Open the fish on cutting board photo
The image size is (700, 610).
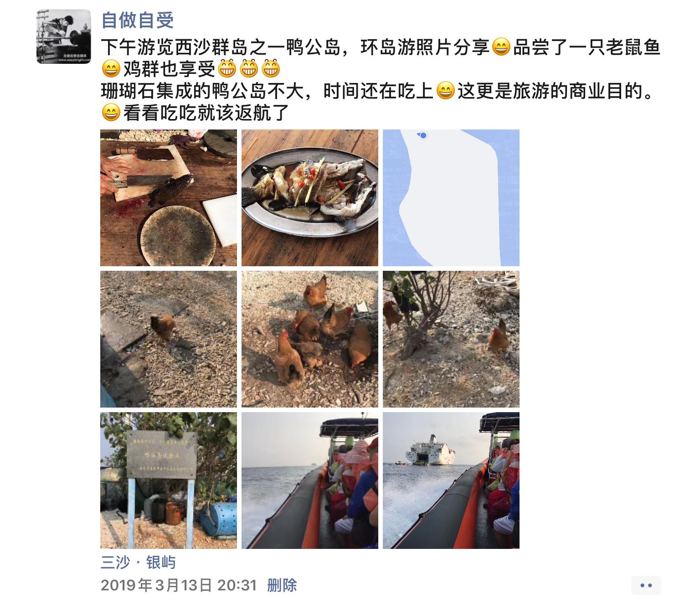pyautogui.click(x=169, y=198)
